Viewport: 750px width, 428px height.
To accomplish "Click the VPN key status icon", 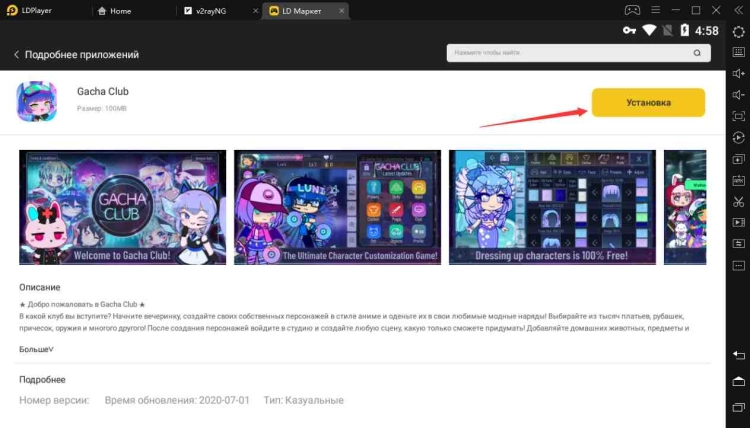I will [629, 31].
